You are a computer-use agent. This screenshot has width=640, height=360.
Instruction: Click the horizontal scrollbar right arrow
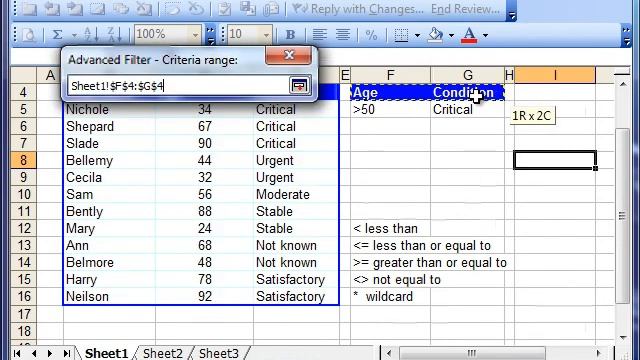coord(599,353)
